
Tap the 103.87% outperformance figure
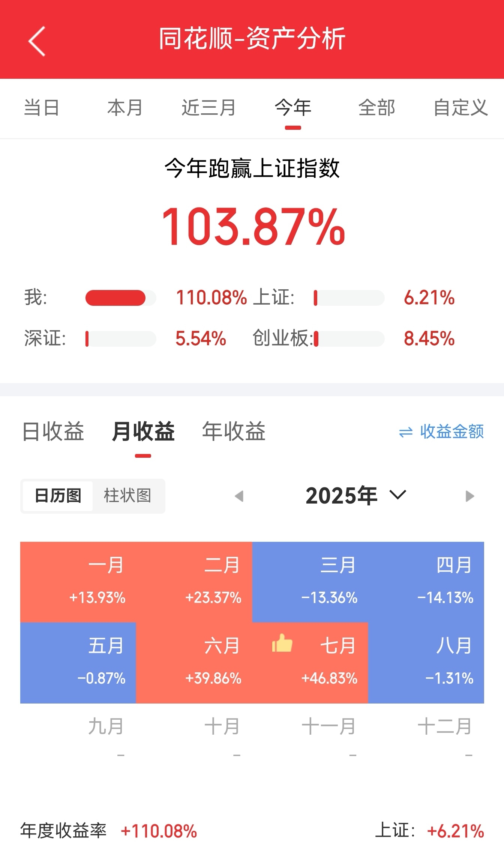tap(253, 227)
